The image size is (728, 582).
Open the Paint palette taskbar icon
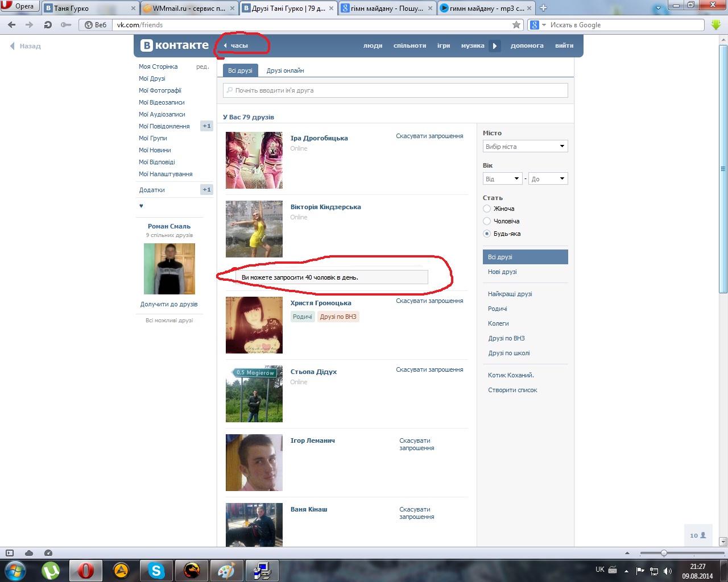226,571
